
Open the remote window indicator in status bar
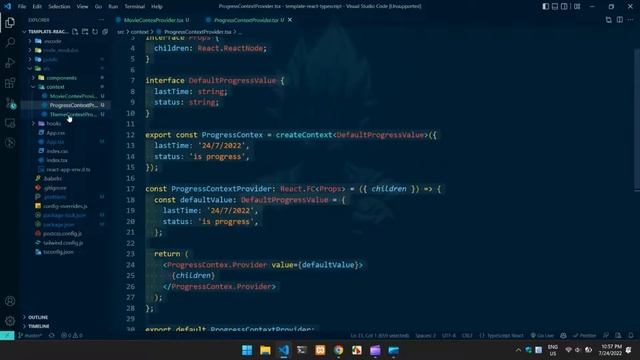click(x=7, y=336)
